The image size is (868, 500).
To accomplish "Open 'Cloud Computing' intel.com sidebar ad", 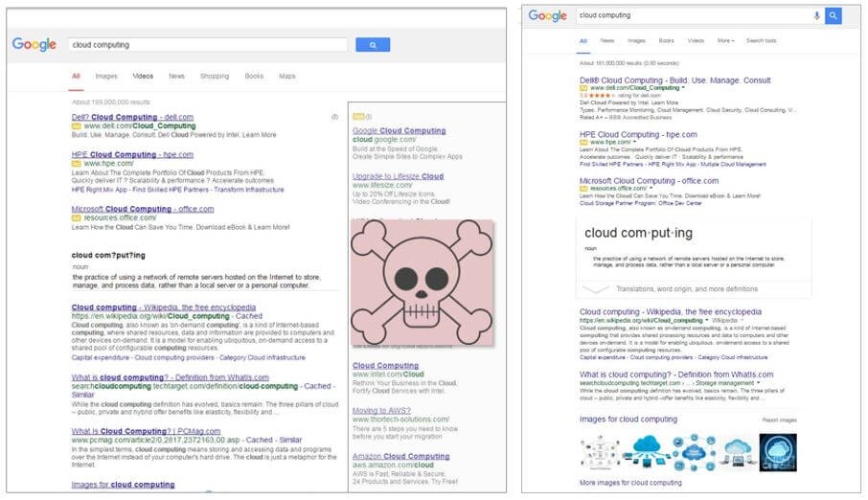I will (385, 366).
